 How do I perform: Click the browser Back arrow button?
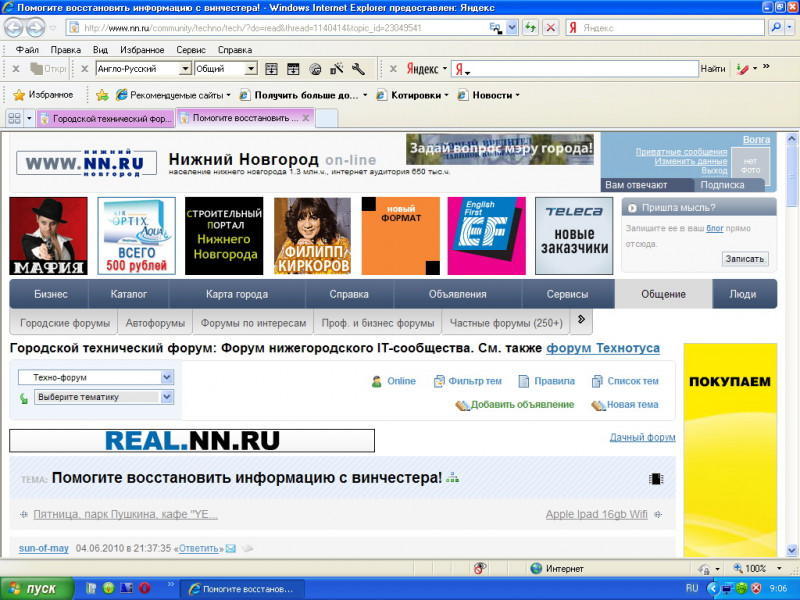(x=14, y=28)
